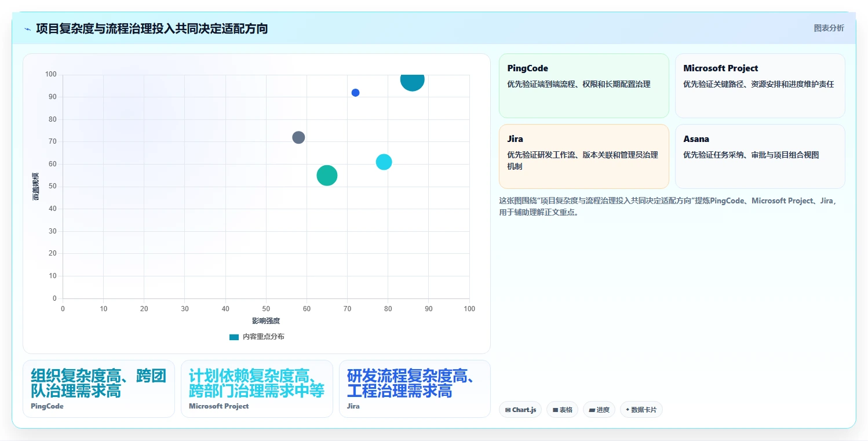Click the 研发流程复杂度高 Jira card
The image size is (868, 441).
tap(415, 389)
